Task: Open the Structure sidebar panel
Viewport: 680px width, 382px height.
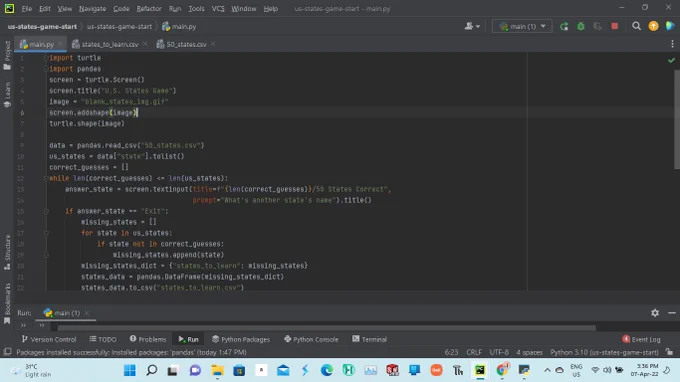Action: point(7,252)
